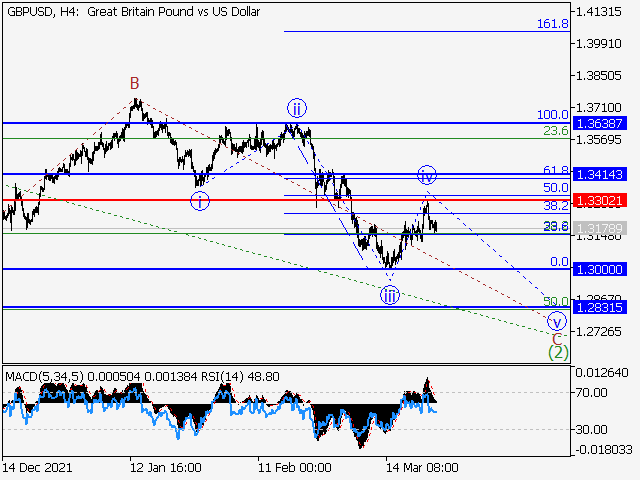This screenshot has height=480, width=640.
Task: Click the red wave label C
Action: click(557, 339)
